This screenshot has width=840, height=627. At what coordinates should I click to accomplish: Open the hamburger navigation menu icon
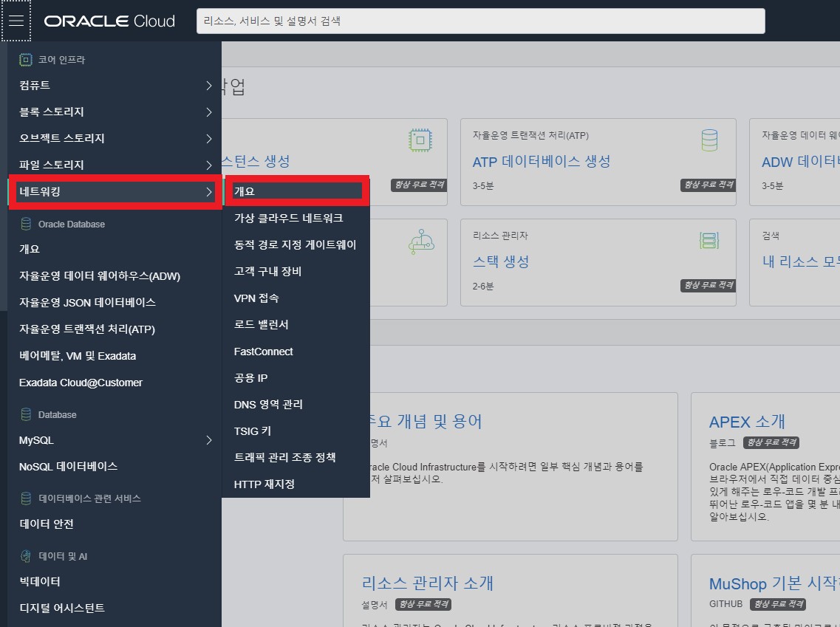coord(16,21)
